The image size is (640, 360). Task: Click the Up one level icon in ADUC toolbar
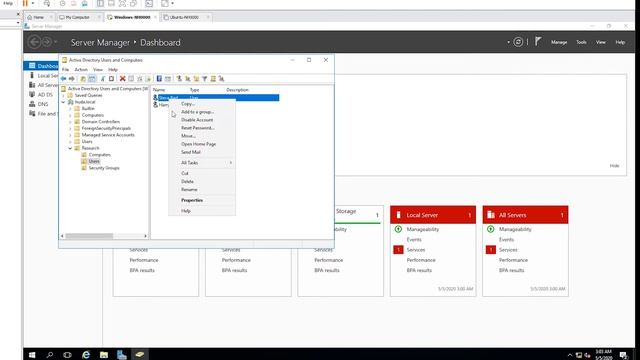click(83, 79)
